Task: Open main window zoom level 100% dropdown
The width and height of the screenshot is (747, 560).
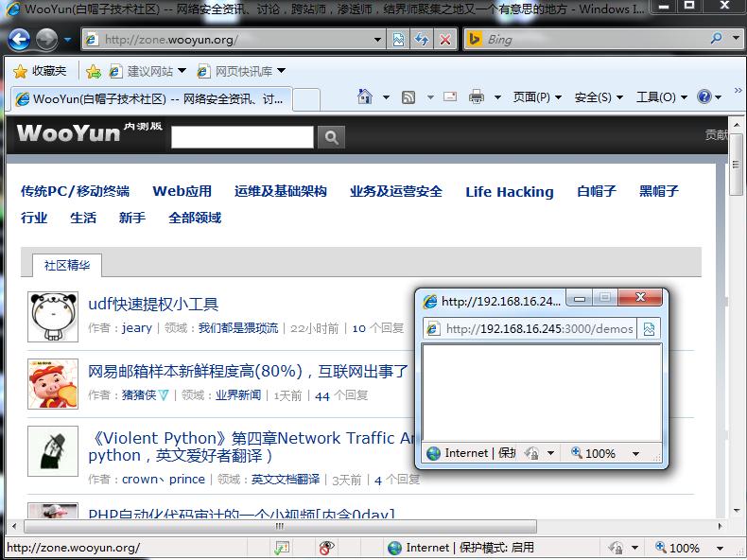Action: click(x=721, y=548)
